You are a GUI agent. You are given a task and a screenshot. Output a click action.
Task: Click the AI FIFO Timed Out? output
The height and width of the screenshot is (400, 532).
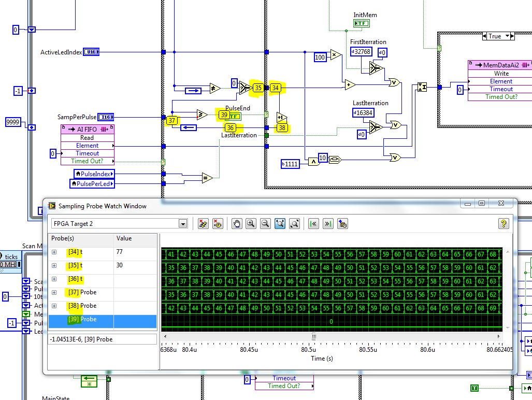[x=88, y=161]
